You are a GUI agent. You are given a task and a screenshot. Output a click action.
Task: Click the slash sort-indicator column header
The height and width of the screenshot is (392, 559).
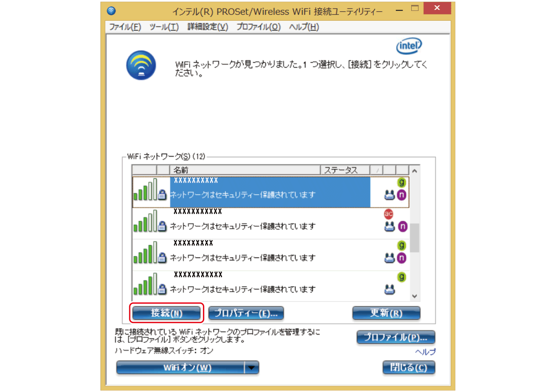coord(377,170)
